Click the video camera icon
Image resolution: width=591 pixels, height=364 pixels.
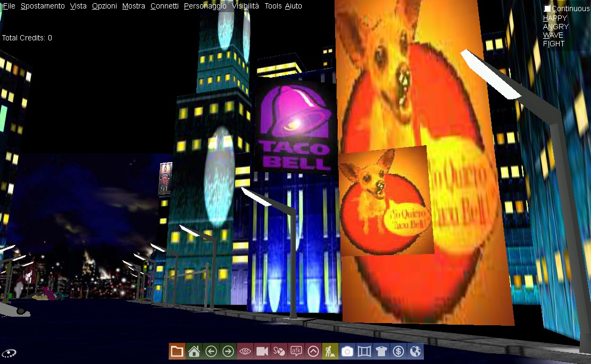tap(262, 351)
